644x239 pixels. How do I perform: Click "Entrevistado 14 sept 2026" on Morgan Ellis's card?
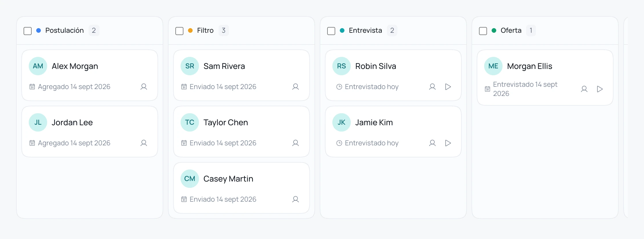(525, 89)
